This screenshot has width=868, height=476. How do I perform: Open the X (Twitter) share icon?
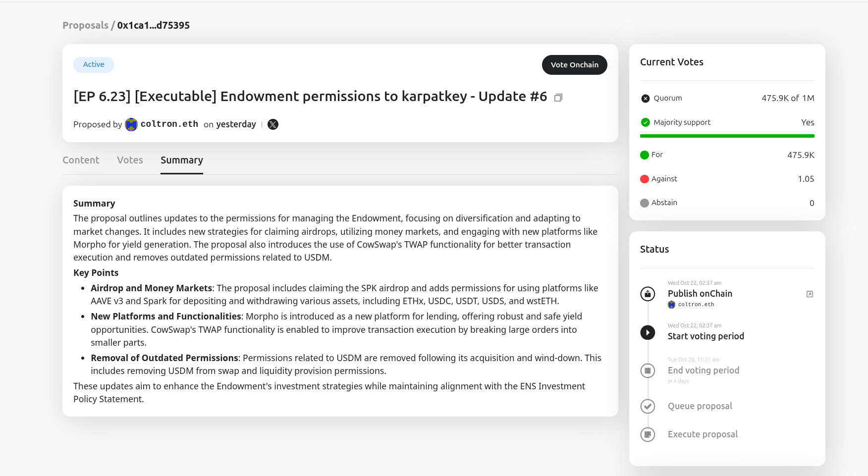tap(273, 124)
